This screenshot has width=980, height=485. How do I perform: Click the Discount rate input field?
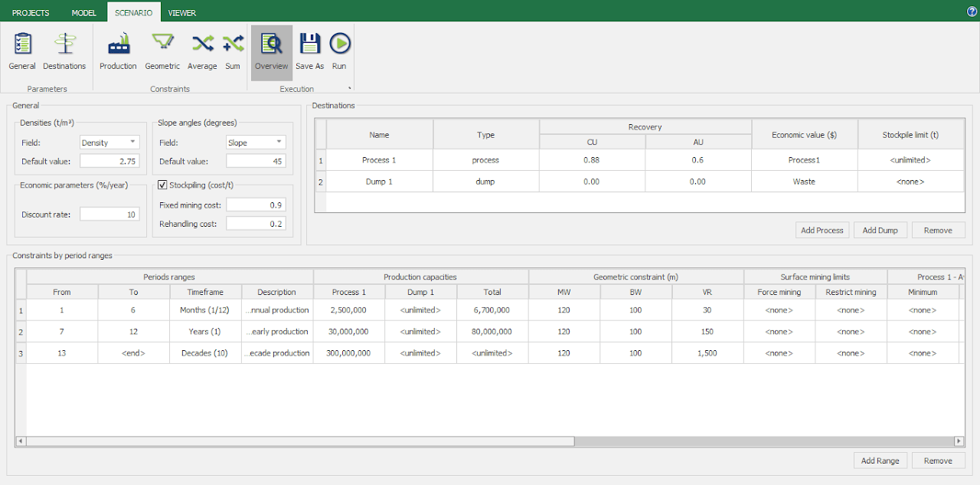pos(110,215)
